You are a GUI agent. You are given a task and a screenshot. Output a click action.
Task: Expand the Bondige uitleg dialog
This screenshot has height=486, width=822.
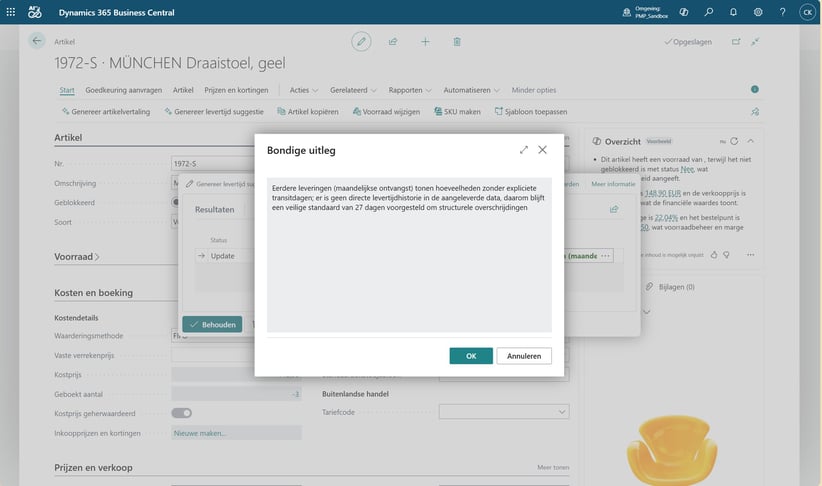(524, 150)
